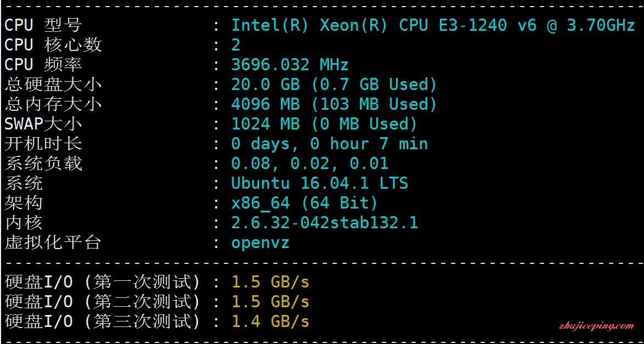Click the zhujiceping.com watermark
This screenshot has height=344, width=644.
coord(597,326)
